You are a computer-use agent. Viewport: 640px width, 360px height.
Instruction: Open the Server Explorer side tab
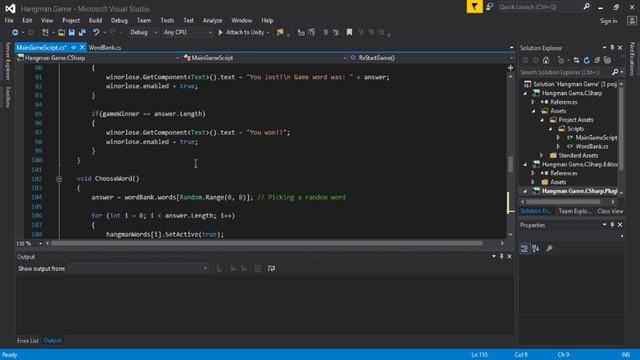point(7,61)
